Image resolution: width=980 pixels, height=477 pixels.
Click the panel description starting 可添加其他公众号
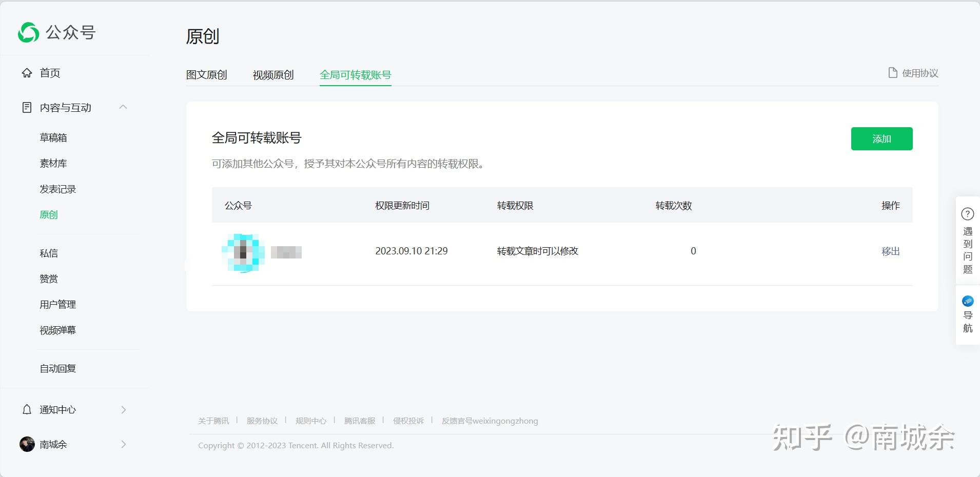(x=350, y=164)
